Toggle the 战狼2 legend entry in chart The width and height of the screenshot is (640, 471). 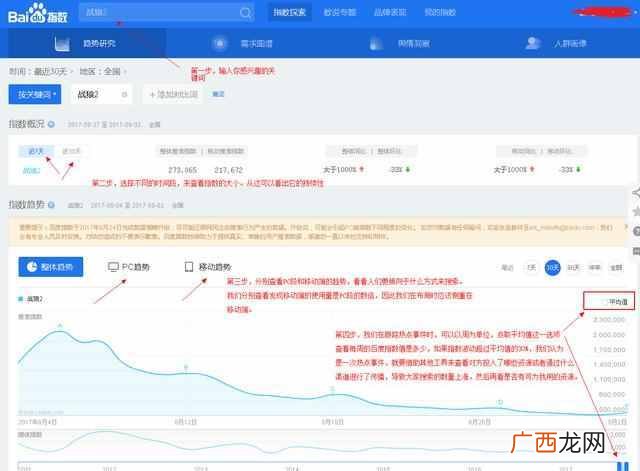pos(30,299)
